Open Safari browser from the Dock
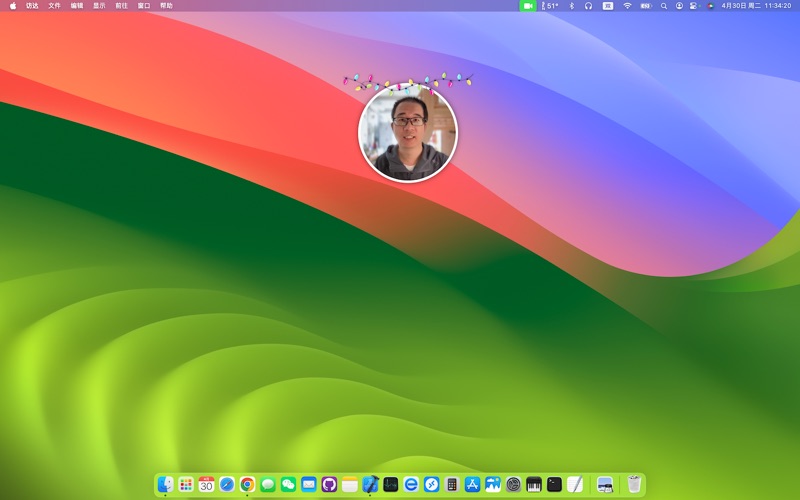The width and height of the screenshot is (800, 500). (227, 484)
